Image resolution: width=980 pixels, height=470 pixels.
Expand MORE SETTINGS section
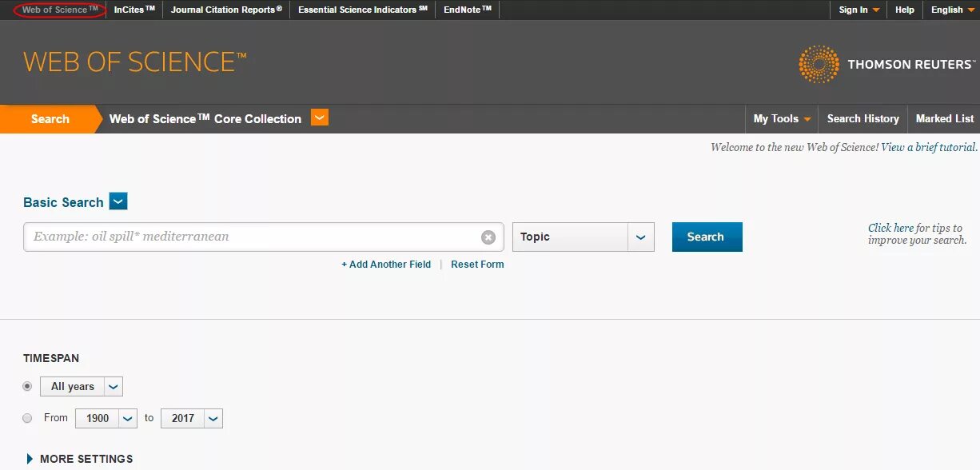coord(80,459)
